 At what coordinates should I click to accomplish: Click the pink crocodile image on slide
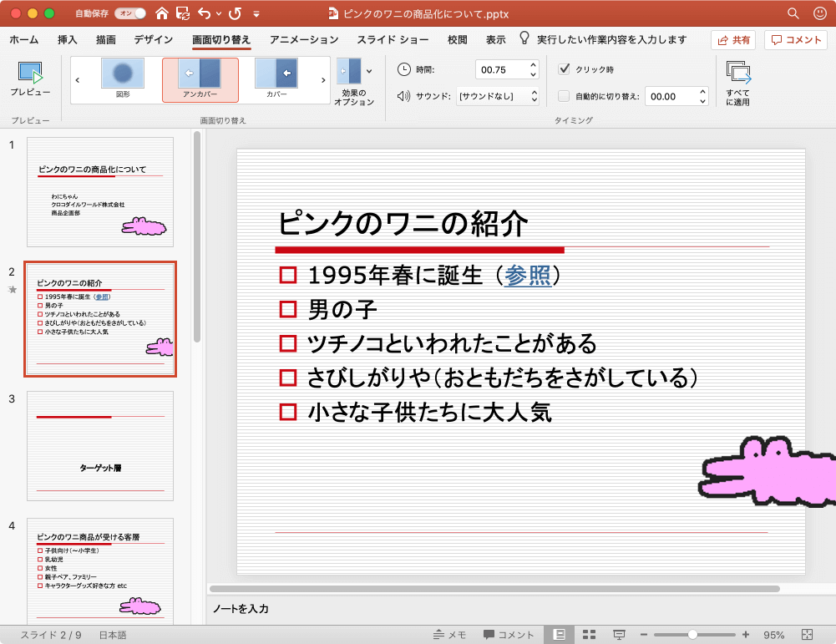click(x=768, y=471)
